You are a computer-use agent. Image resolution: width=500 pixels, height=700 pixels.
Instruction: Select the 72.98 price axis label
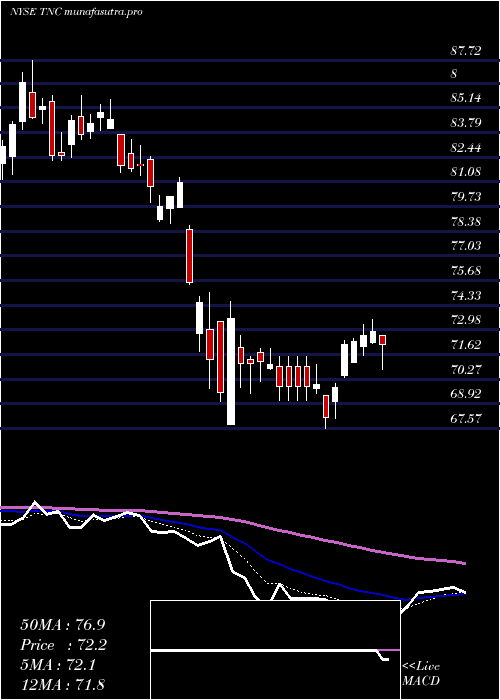(x=466, y=320)
